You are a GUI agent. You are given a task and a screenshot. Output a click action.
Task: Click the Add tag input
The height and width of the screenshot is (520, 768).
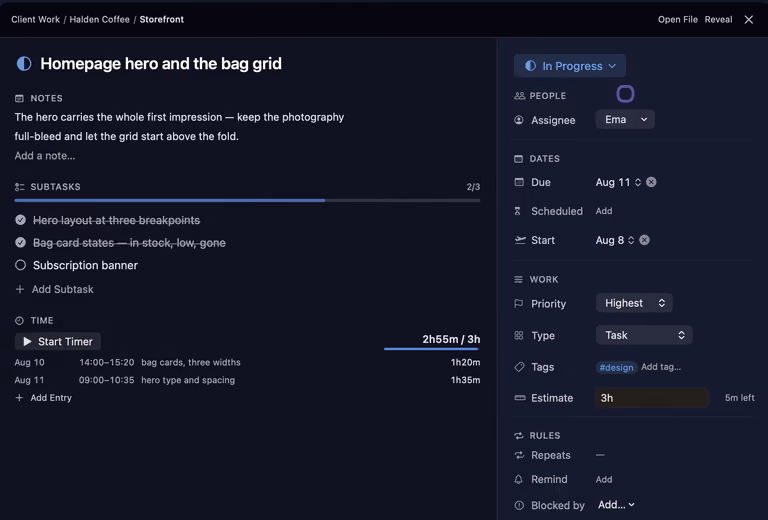tap(661, 367)
